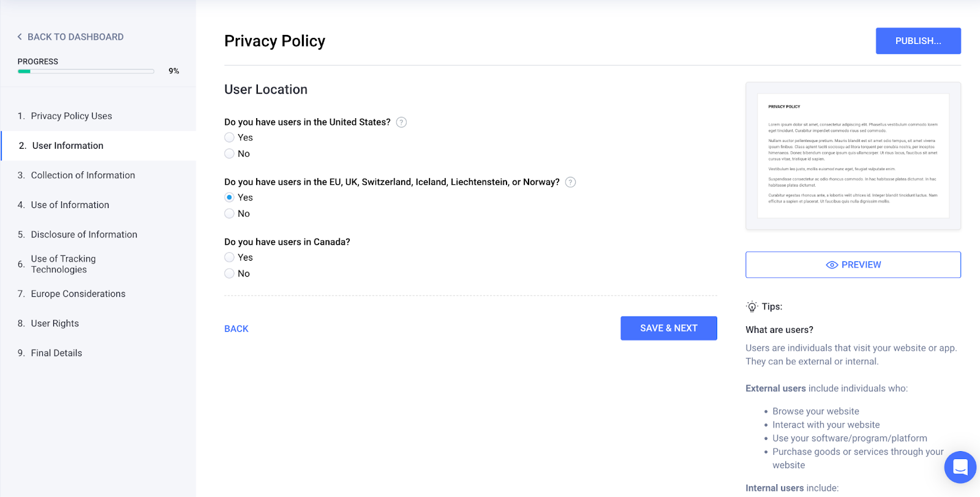Click the Publish button
Viewport: 980px width, 497px height.
(x=918, y=41)
